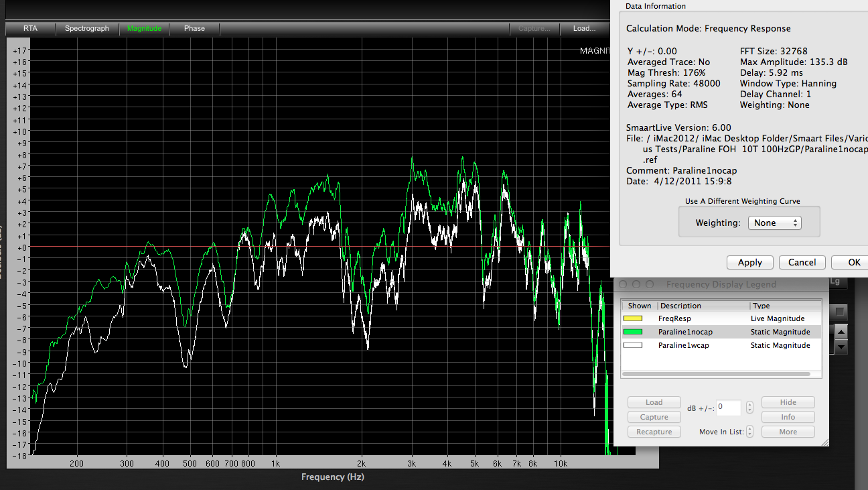This screenshot has width=868, height=490.
Task: Click the legend list horizontal scrollbar
Action: (715, 374)
